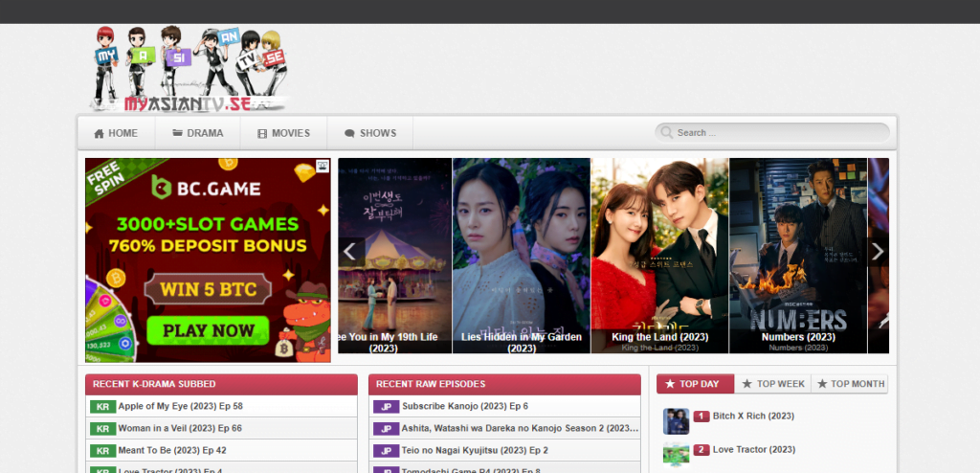The width and height of the screenshot is (980, 473).
Task: Click the ad info icon on BC.GAME banner
Action: coord(323,166)
